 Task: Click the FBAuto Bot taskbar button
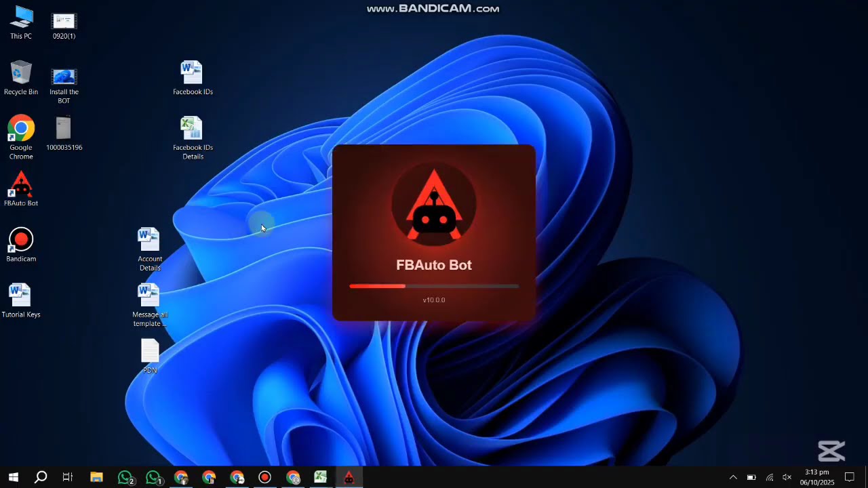point(349,477)
